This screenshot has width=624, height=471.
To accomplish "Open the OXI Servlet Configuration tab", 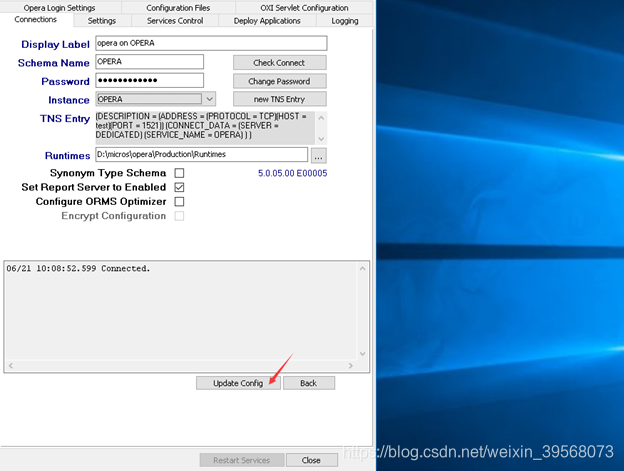I will 304,8.
